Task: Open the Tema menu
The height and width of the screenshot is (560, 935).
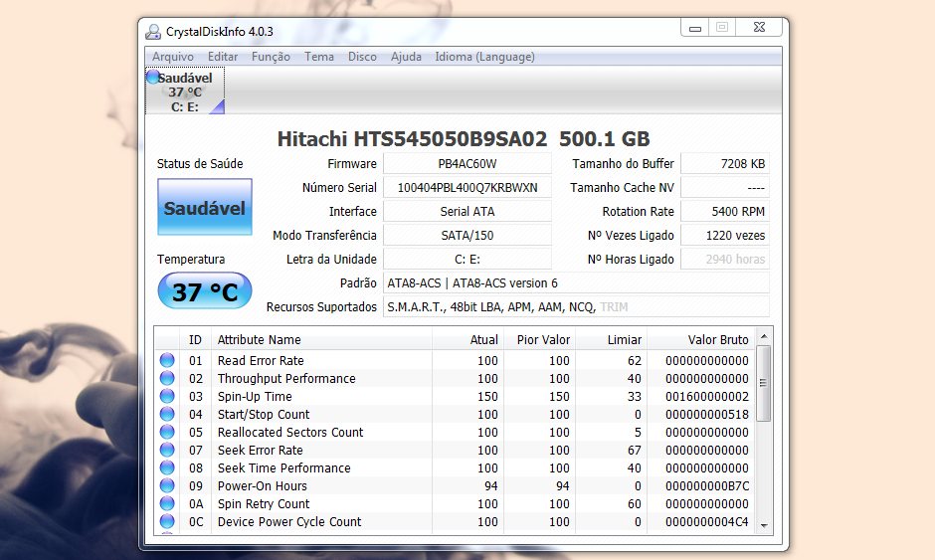Action: tap(319, 57)
